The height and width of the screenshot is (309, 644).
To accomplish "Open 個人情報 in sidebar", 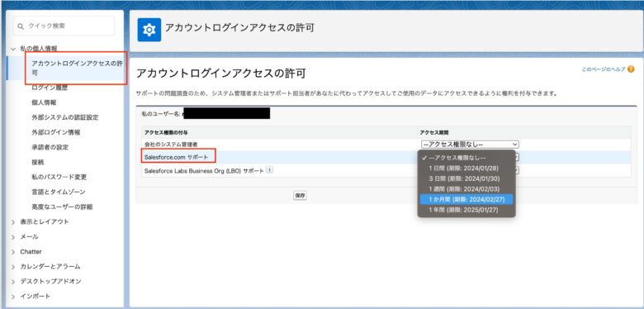I will pos(44,102).
